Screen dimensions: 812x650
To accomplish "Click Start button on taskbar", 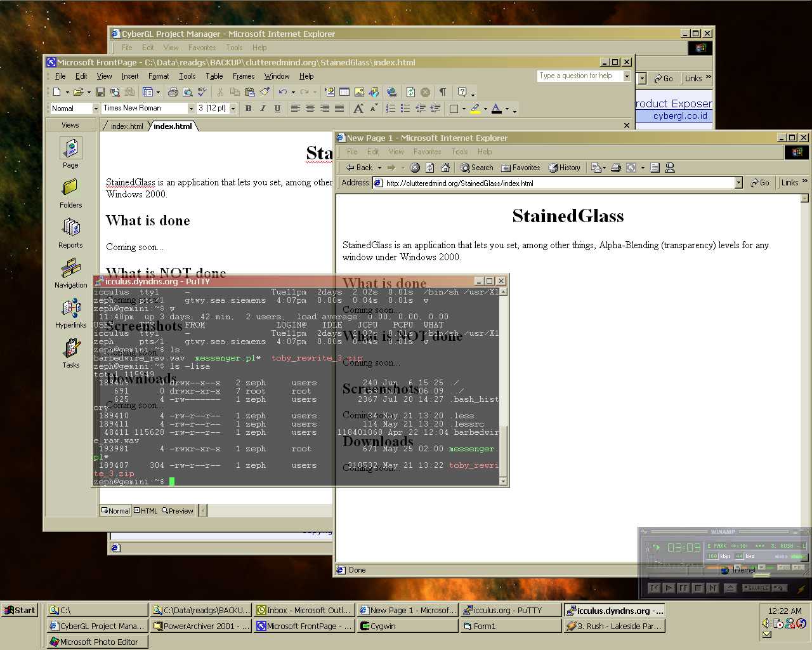I will (20, 610).
